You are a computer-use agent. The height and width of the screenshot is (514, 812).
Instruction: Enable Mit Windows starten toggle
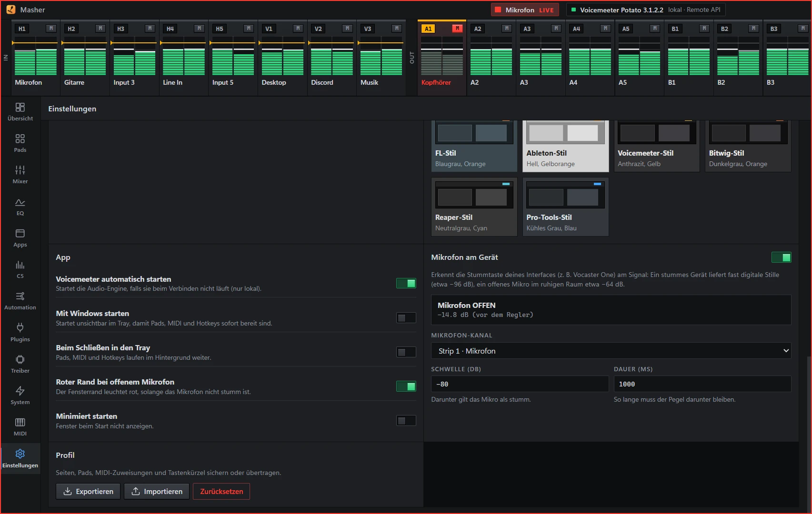point(406,318)
